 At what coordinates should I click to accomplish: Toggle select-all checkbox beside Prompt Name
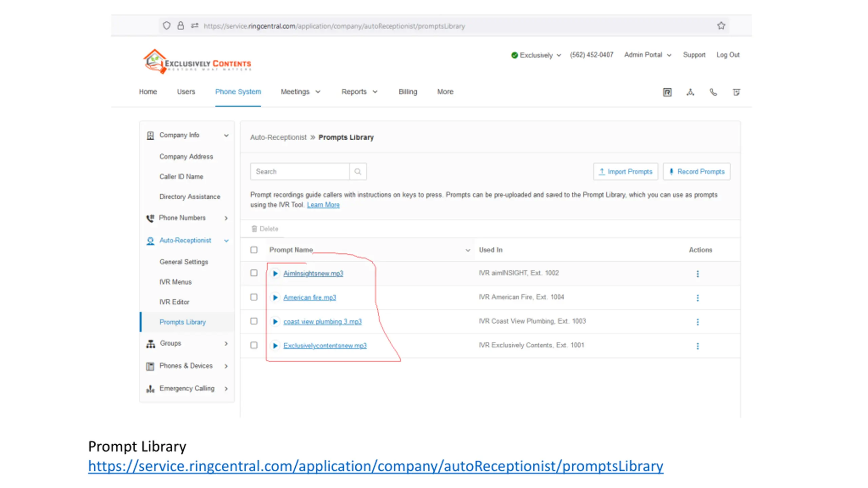[254, 250]
